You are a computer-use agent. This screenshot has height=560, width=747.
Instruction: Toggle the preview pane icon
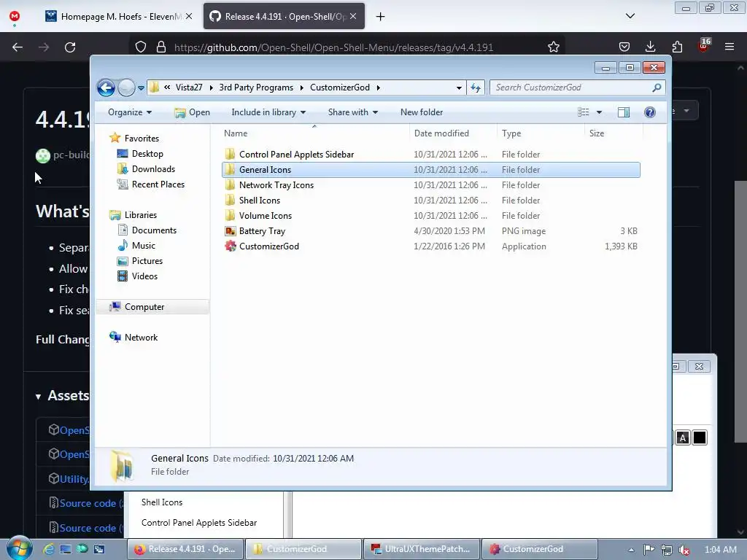[623, 112]
